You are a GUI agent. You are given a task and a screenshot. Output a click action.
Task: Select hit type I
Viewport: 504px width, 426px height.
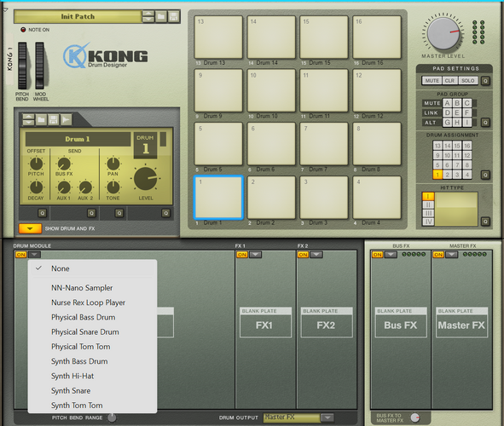[428, 197]
